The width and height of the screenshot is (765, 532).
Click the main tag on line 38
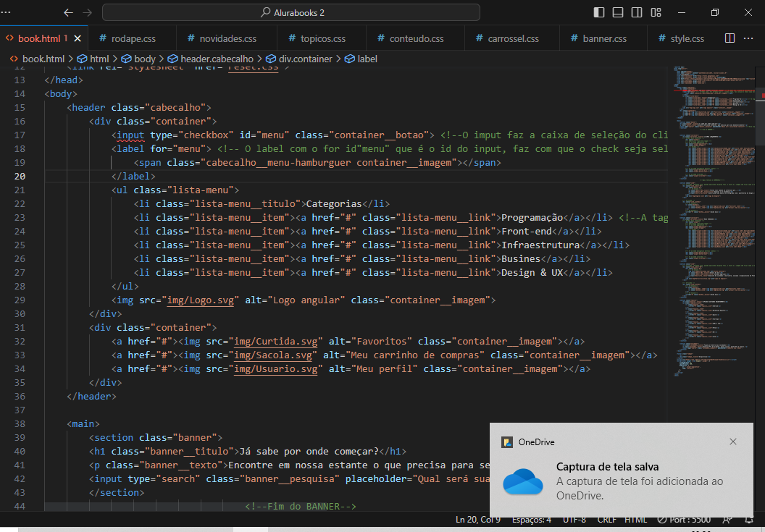(83, 424)
